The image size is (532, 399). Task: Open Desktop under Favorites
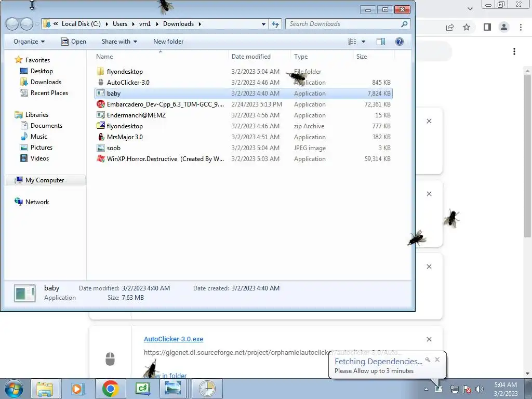(x=37, y=71)
